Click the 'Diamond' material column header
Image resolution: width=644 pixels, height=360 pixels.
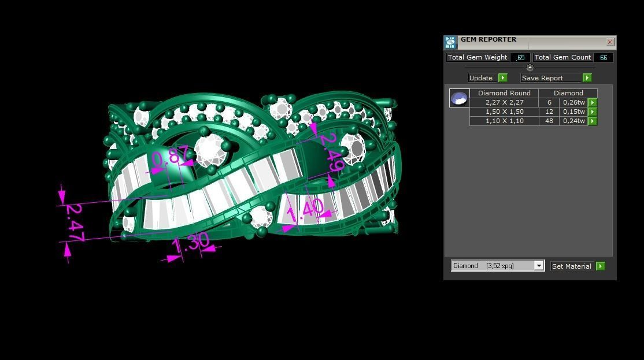pos(568,93)
